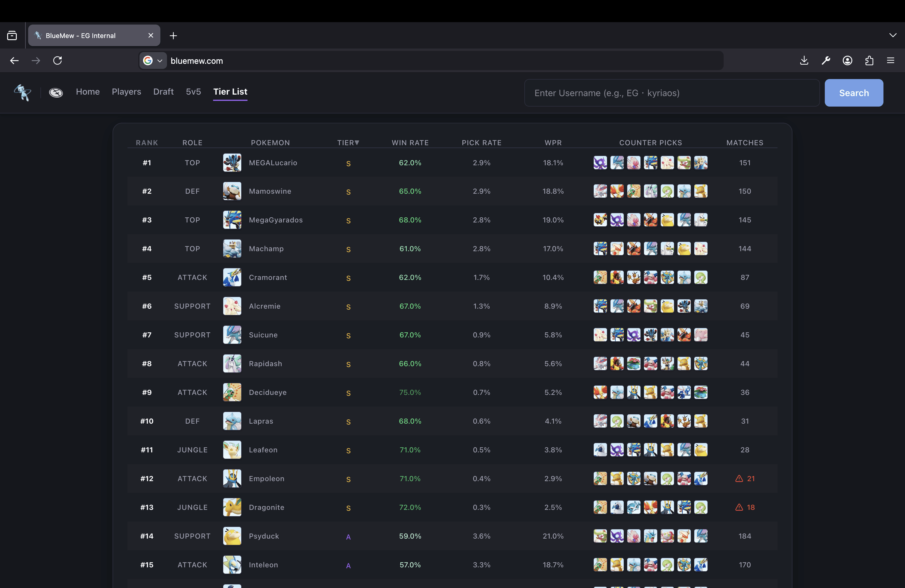
Task: Sort by the TIER column header arrow
Action: 357,143
